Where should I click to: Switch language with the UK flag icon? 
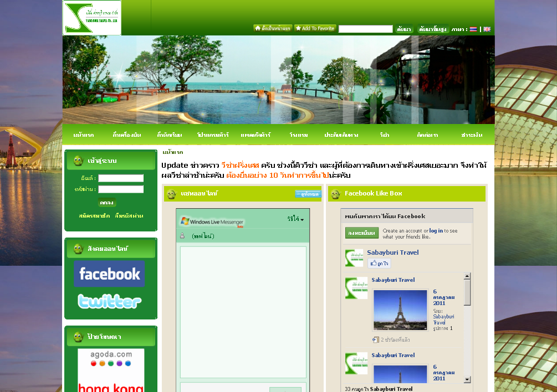487,29
